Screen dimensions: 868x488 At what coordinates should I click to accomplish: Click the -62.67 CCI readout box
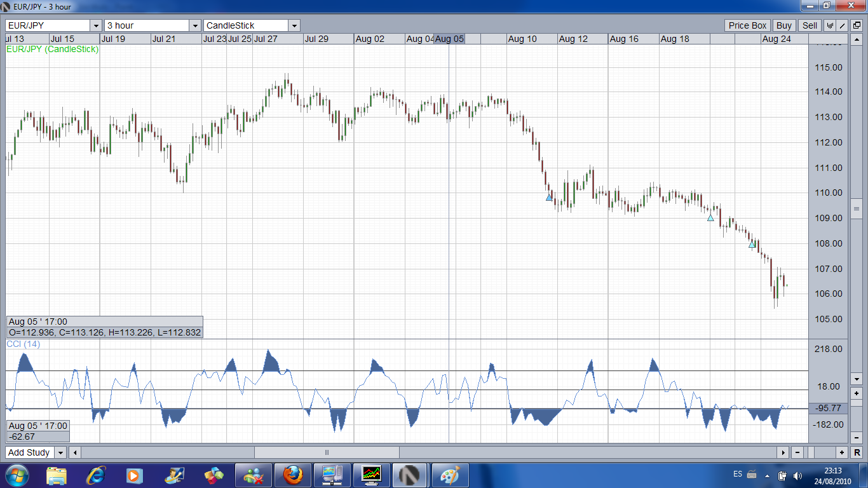[x=38, y=437]
